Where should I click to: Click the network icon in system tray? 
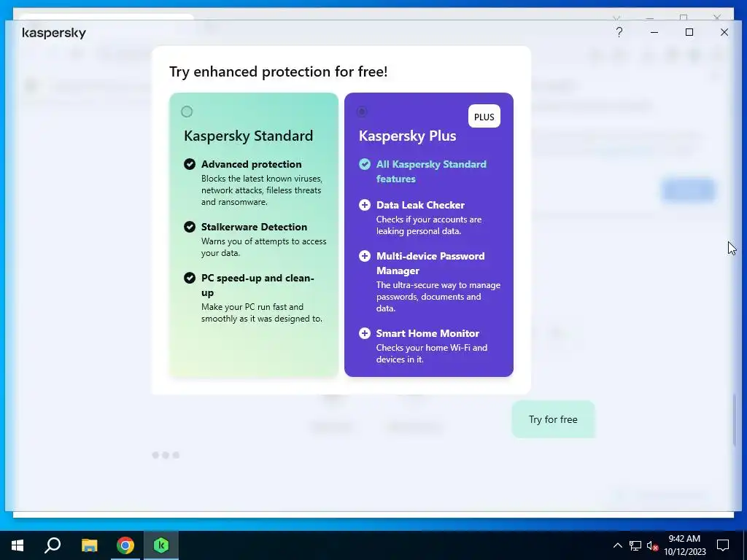tap(635, 545)
